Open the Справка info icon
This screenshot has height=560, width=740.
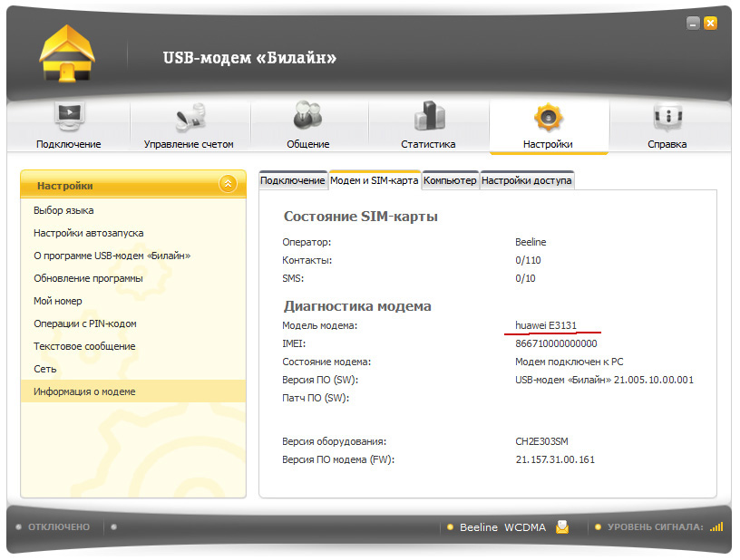(667, 116)
